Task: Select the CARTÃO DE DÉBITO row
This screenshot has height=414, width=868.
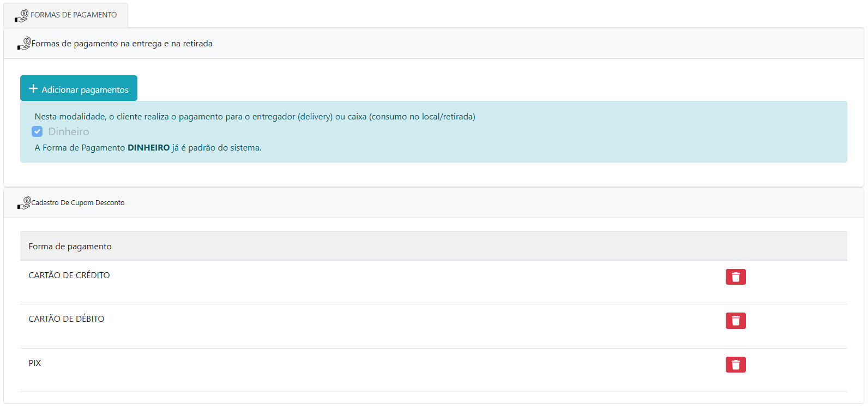Action: pos(67,319)
